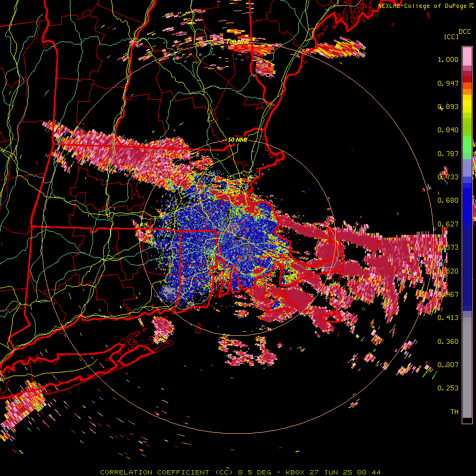The width and height of the screenshot is (476, 476).
Task: Click the DCC label above the color scale
Action: coord(464,32)
